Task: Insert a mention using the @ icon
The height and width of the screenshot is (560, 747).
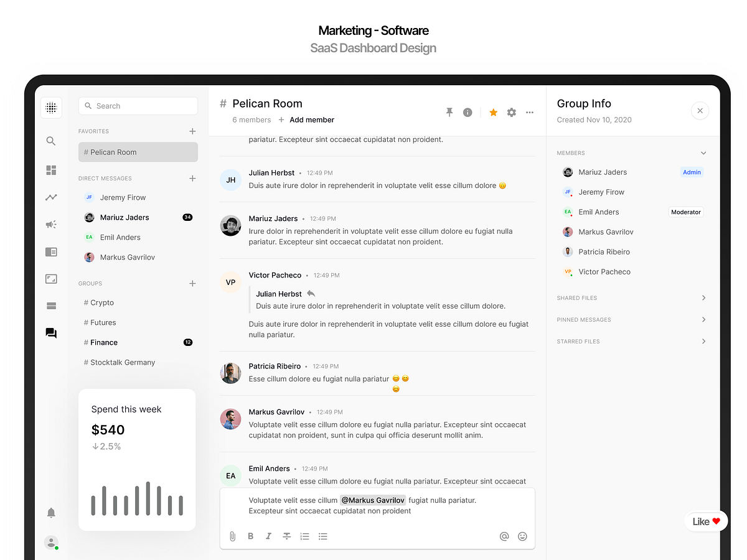Action: (x=504, y=536)
